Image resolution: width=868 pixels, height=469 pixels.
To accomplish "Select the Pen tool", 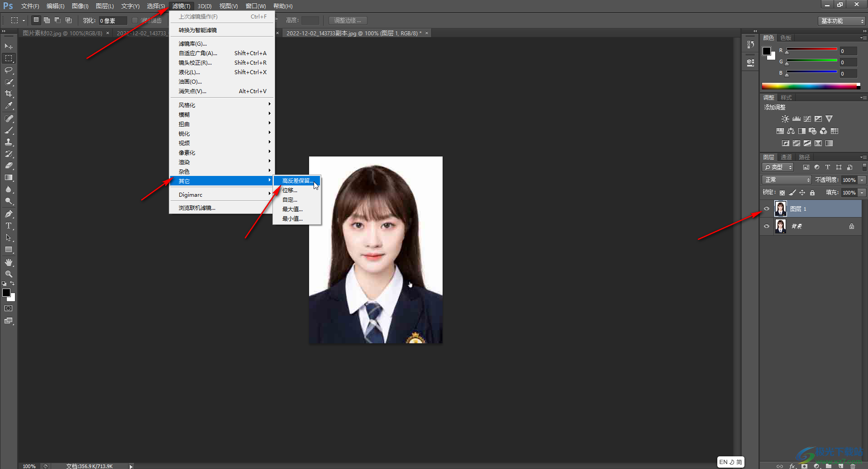I will click(x=9, y=214).
